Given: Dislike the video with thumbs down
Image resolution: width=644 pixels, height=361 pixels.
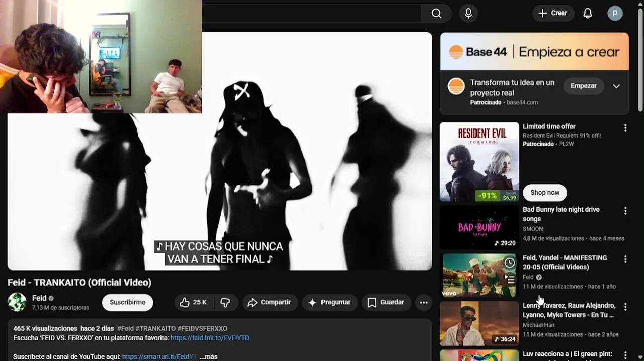Looking at the screenshot, I should (x=225, y=302).
